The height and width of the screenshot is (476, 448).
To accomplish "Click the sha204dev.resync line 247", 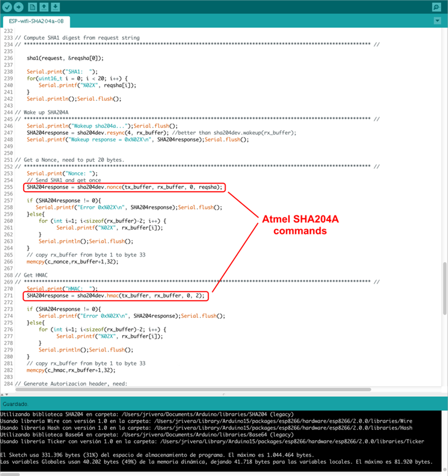I will pos(161,133).
